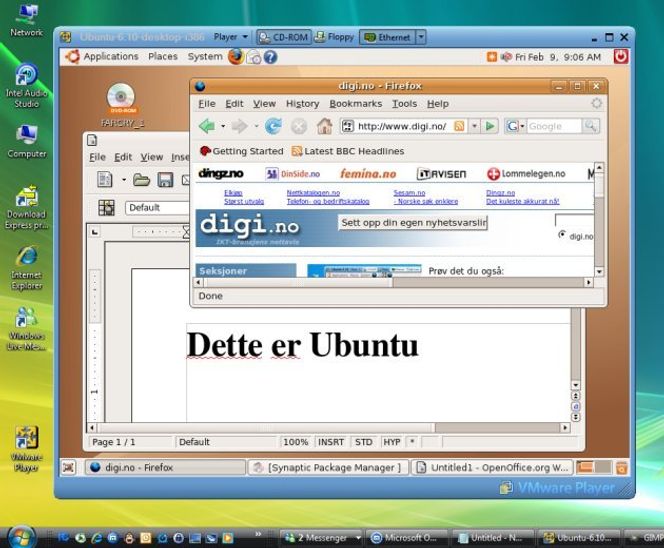This screenshot has width=664, height=548.
Task: Toggle CD-ROM device in VMware toolbar
Action: (x=284, y=37)
